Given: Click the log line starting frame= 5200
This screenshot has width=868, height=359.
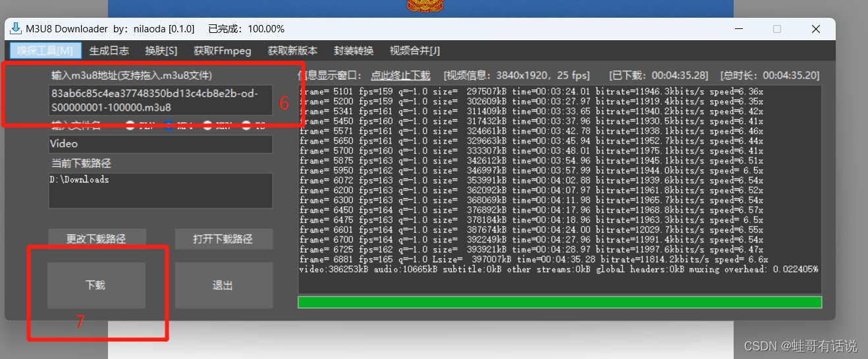Looking at the screenshot, I should coord(531,101).
